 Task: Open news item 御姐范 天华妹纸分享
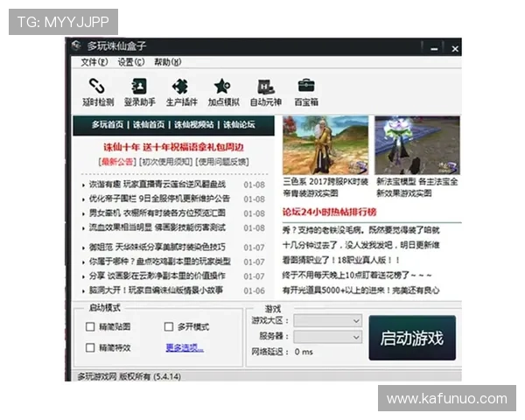click(157, 247)
